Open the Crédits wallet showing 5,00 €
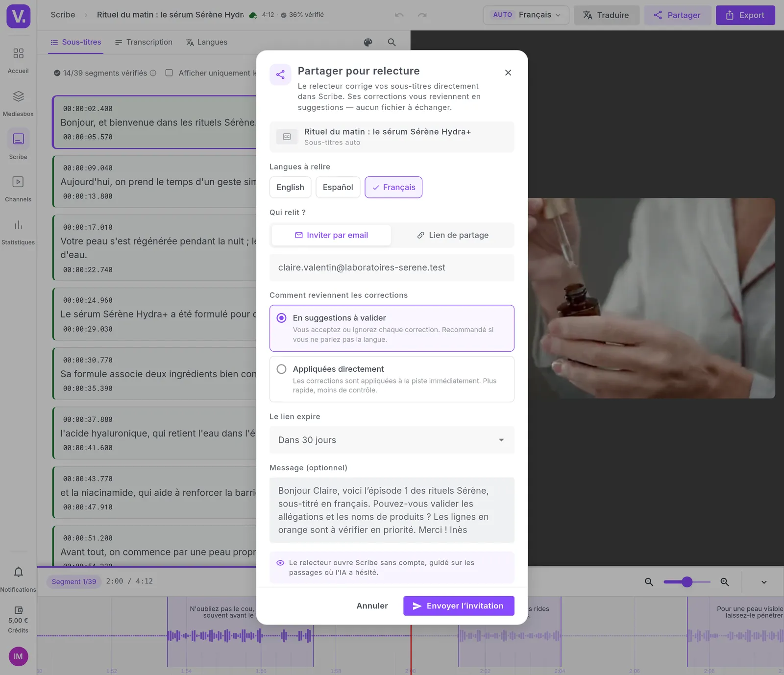 tap(18, 619)
